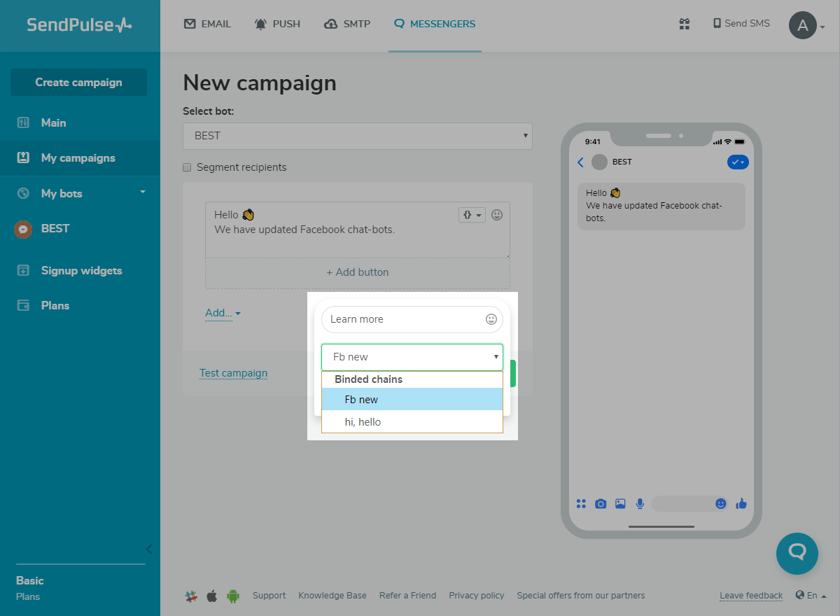Open the Fb new chain dropdown
The image size is (840, 616).
click(x=412, y=357)
